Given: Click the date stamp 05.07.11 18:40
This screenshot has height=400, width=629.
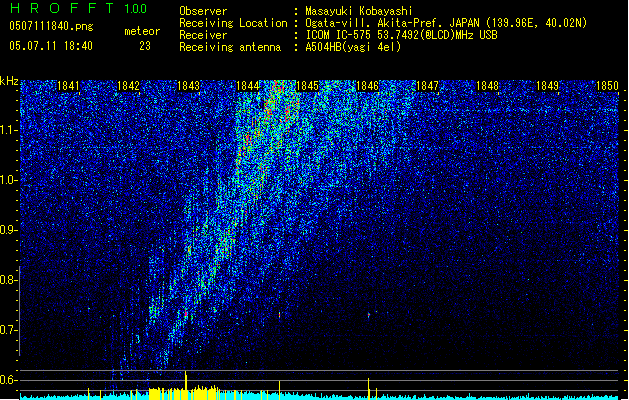Looking at the screenshot, I should (x=51, y=46).
